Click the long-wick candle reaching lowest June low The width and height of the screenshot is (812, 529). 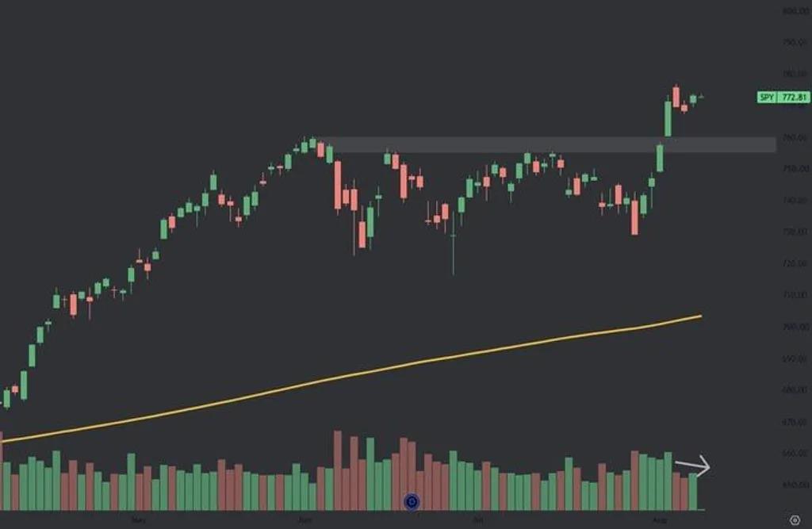tap(453, 243)
